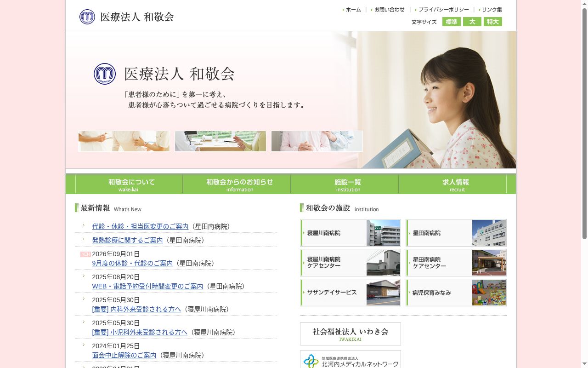The width and height of the screenshot is (588, 368).
Task: Set text size to 大
Action: [472, 22]
